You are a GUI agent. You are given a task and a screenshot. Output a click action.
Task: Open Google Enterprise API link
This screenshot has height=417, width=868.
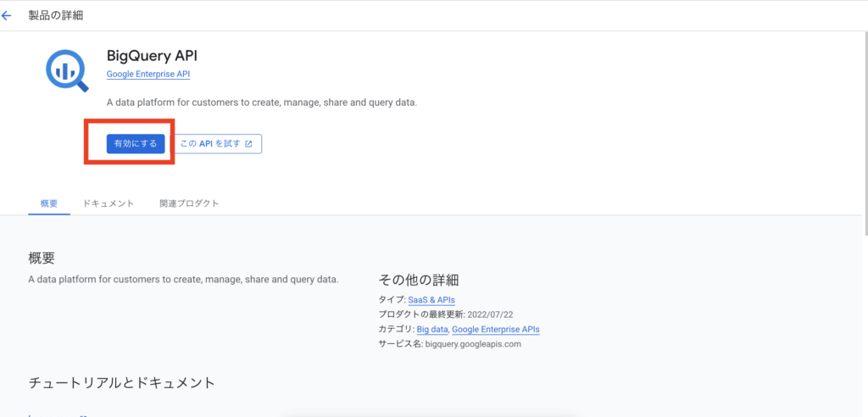148,75
